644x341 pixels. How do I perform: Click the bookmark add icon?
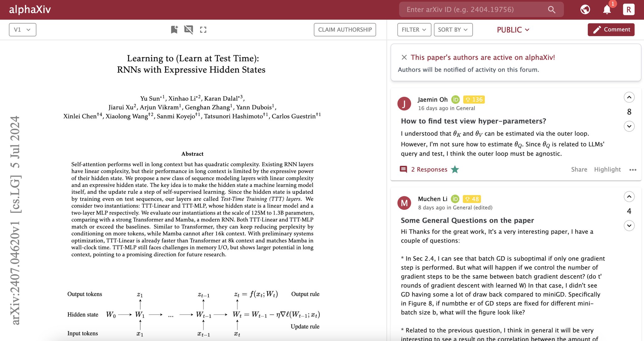click(x=174, y=30)
